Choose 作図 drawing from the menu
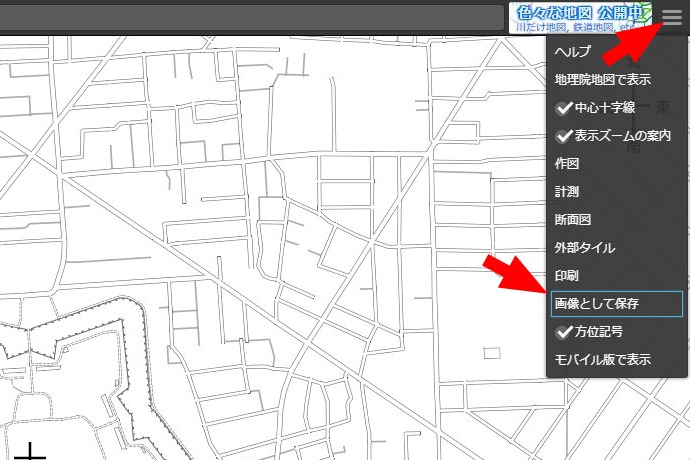The image size is (690, 460). 567,163
